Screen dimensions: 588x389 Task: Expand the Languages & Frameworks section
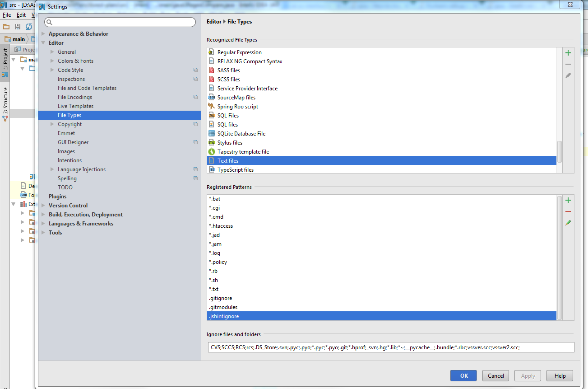43,224
